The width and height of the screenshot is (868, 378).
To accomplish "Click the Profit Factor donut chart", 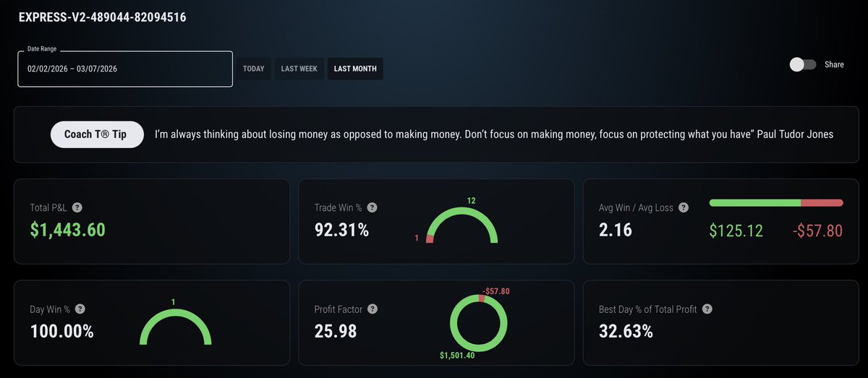I will 479,322.
